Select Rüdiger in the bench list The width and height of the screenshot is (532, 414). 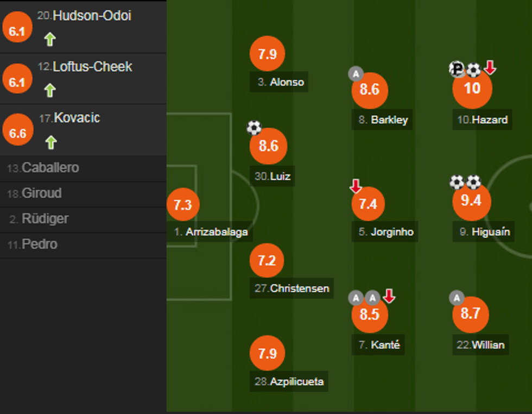click(45, 219)
